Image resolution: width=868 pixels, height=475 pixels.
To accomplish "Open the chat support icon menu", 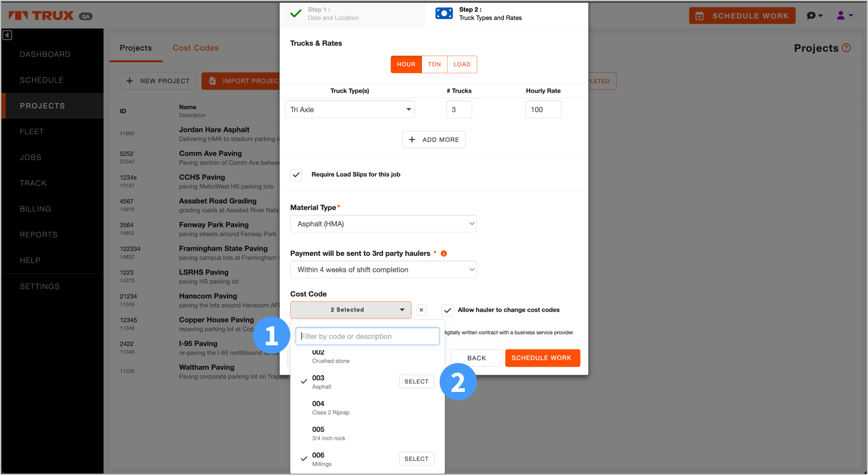I will click(x=814, y=16).
